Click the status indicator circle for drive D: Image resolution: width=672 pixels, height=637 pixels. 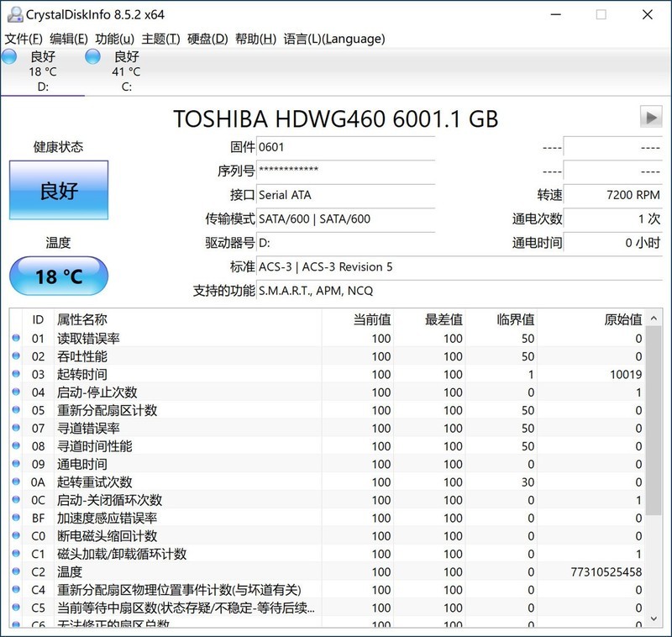point(8,55)
